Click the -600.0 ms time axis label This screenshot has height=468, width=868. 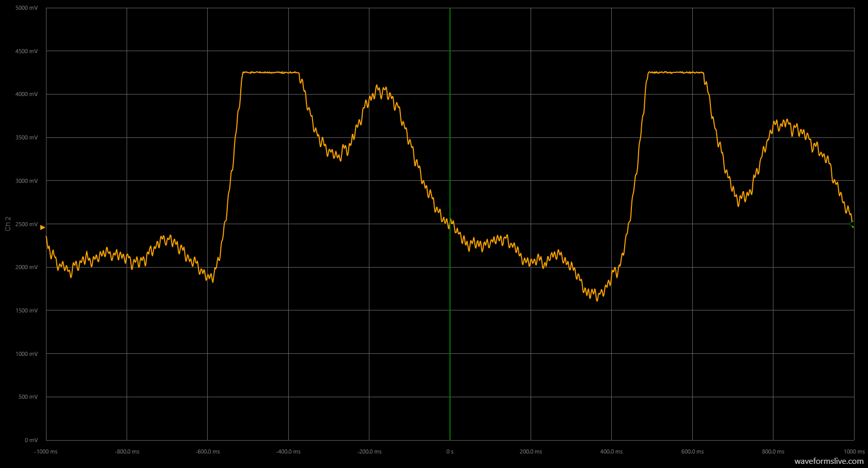(207, 451)
